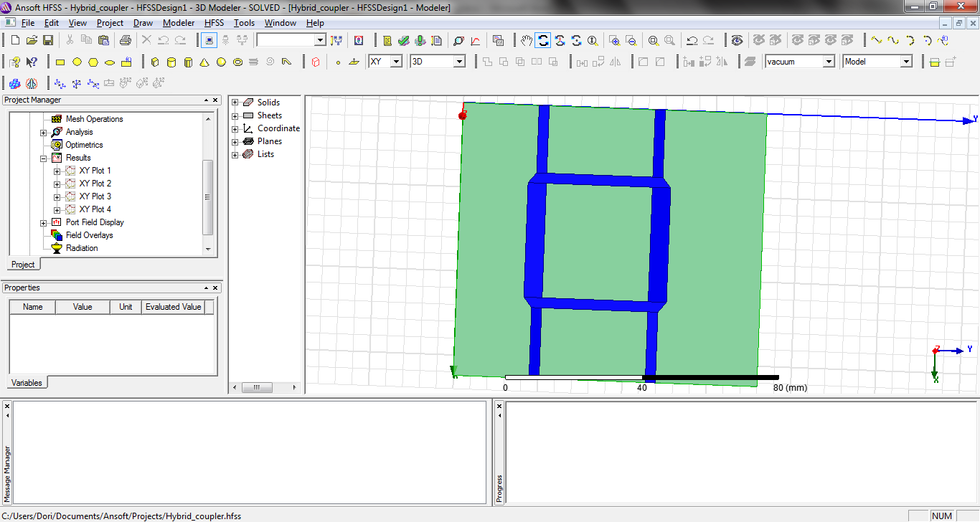980x522 pixels.
Task: Select the Pan hand tool
Action: (527, 40)
